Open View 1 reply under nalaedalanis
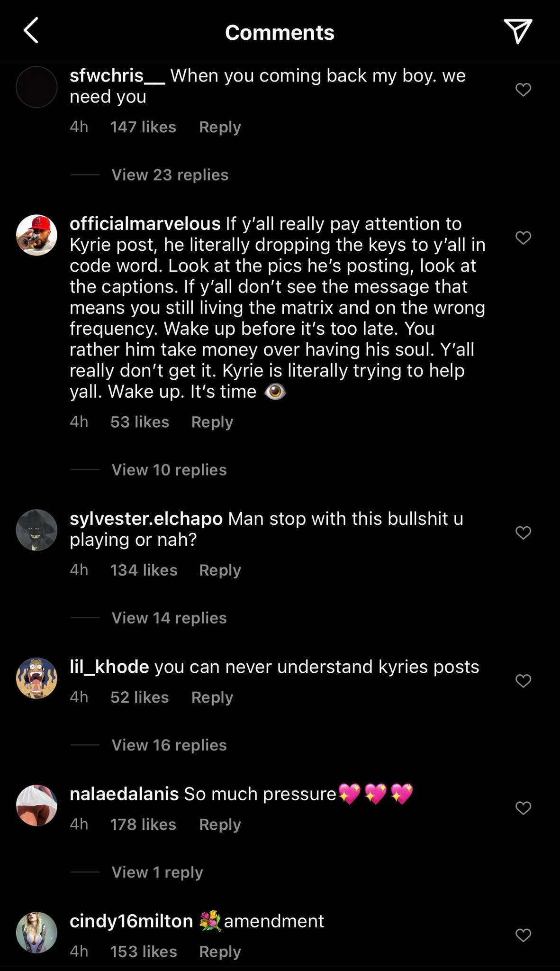The image size is (560, 971). tap(157, 872)
